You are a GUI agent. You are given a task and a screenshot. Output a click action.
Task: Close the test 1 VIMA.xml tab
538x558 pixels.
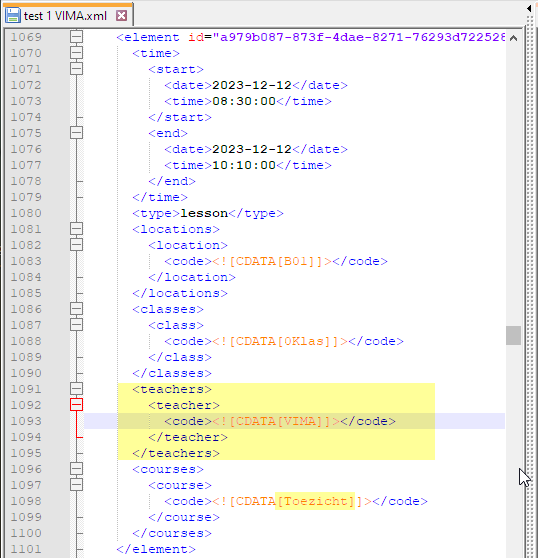(x=122, y=16)
